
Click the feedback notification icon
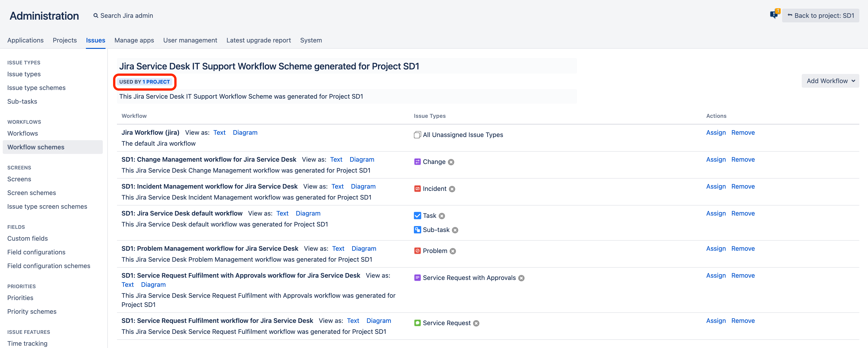(774, 14)
